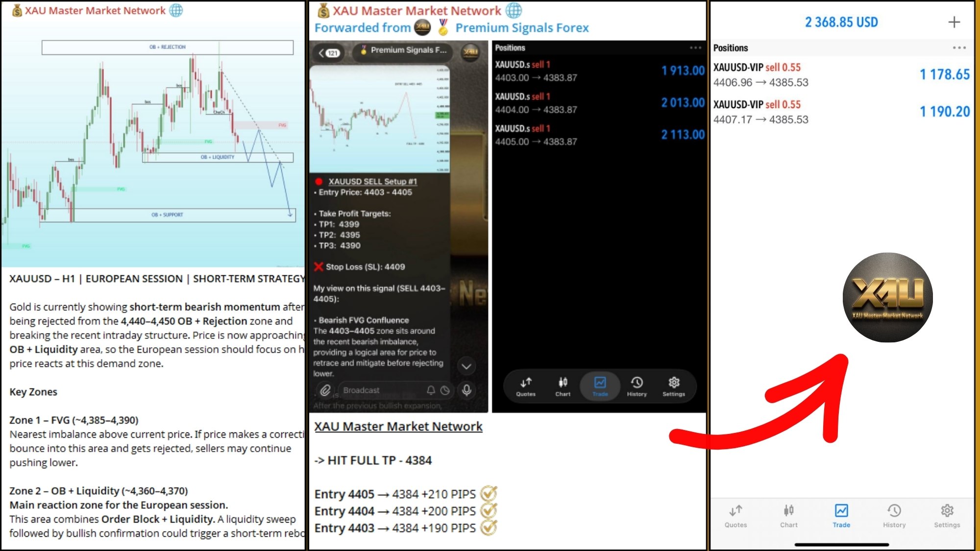Click the Zone 1 – FVG heading
Screen dimensions: 980x551
pyautogui.click(x=74, y=420)
